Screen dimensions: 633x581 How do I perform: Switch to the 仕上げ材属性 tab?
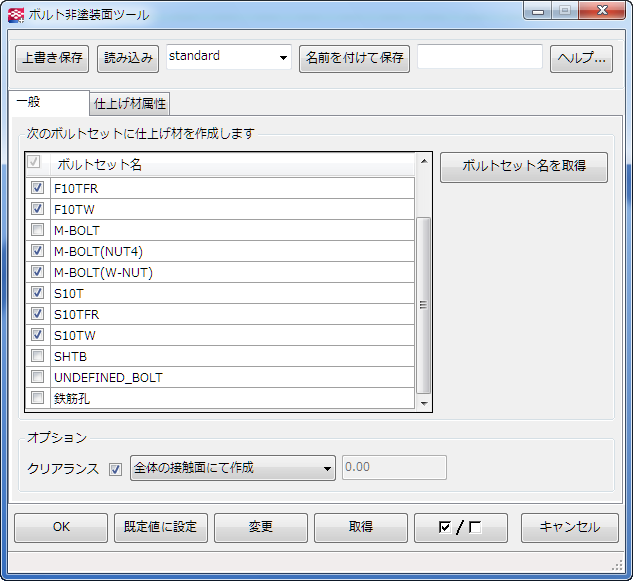click(x=130, y=104)
